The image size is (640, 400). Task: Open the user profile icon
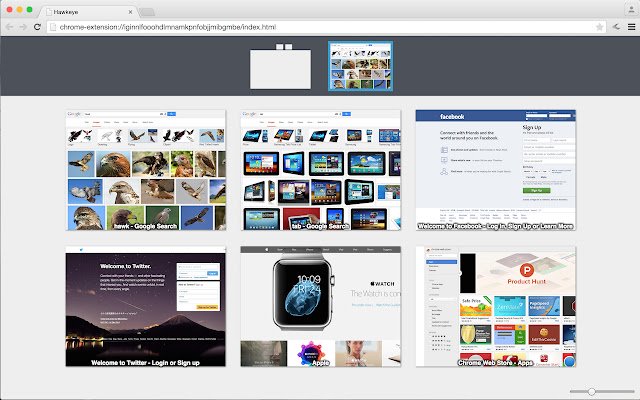[x=631, y=9]
